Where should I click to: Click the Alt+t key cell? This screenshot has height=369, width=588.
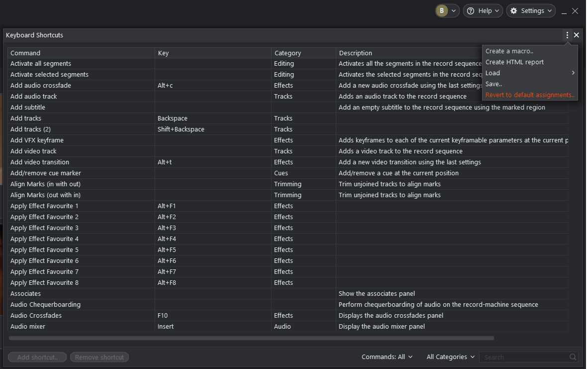coord(212,162)
